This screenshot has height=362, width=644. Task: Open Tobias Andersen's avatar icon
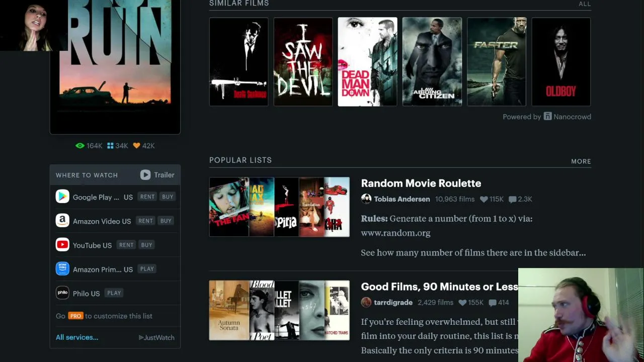(366, 199)
